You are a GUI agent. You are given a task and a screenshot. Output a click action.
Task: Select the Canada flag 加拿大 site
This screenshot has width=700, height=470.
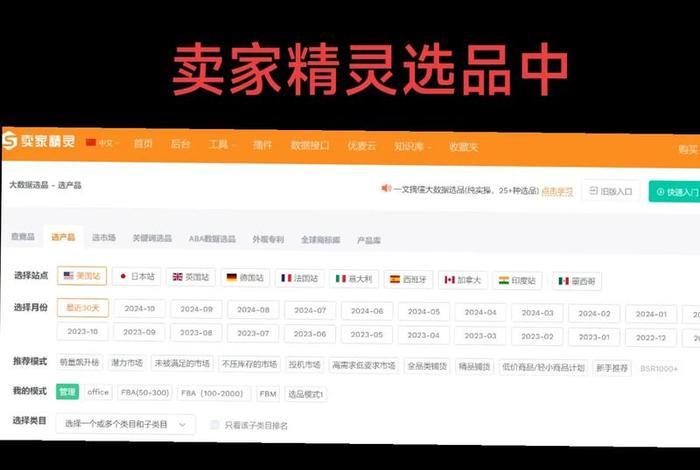tap(463, 280)
